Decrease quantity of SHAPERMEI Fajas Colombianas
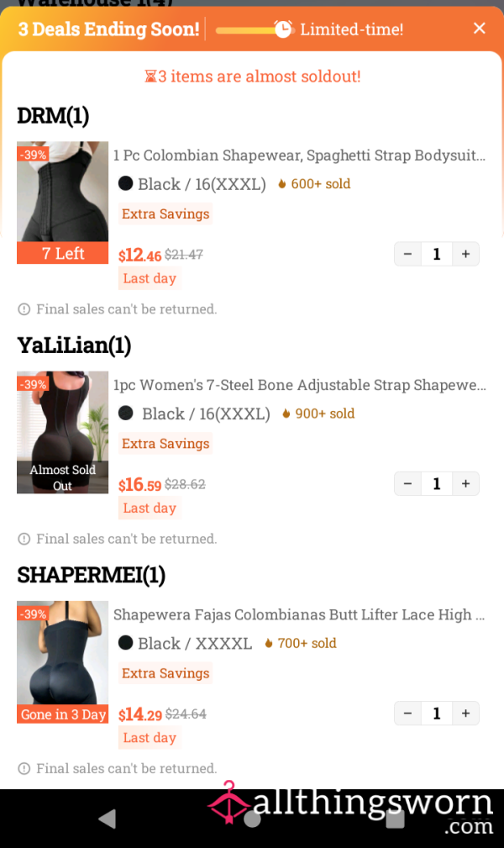 click(x=407, y=714)
